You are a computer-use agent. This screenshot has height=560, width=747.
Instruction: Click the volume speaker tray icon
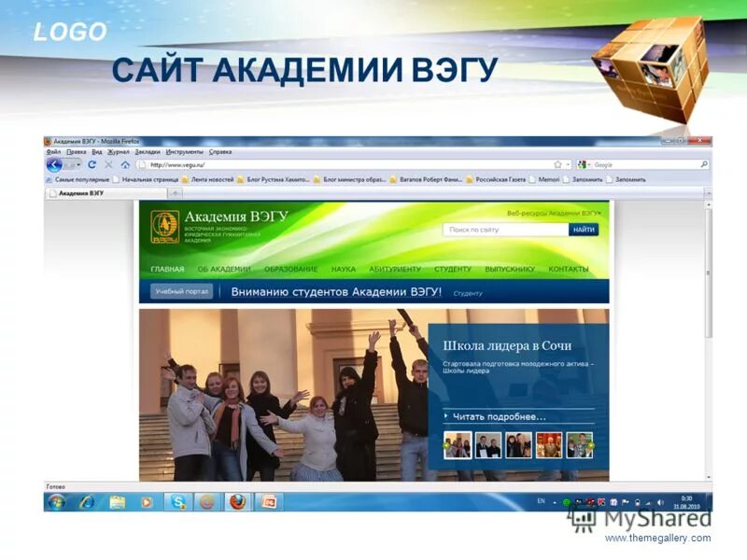tap(660, 502)
